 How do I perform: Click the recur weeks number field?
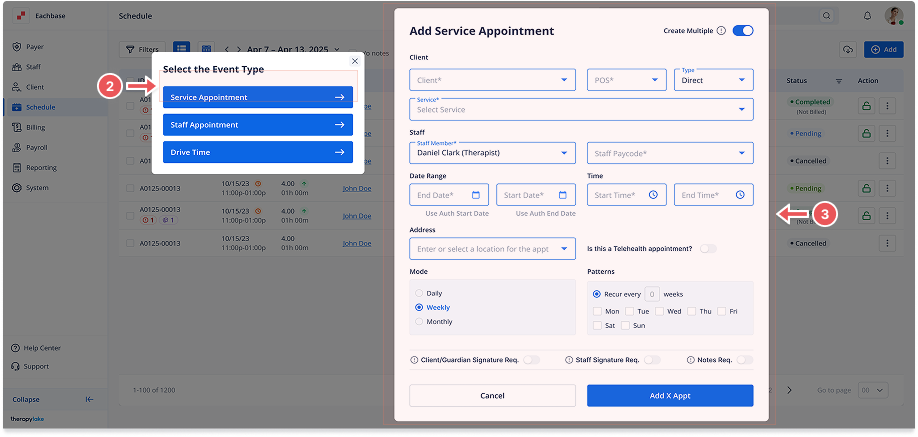[x=652, y=294]
